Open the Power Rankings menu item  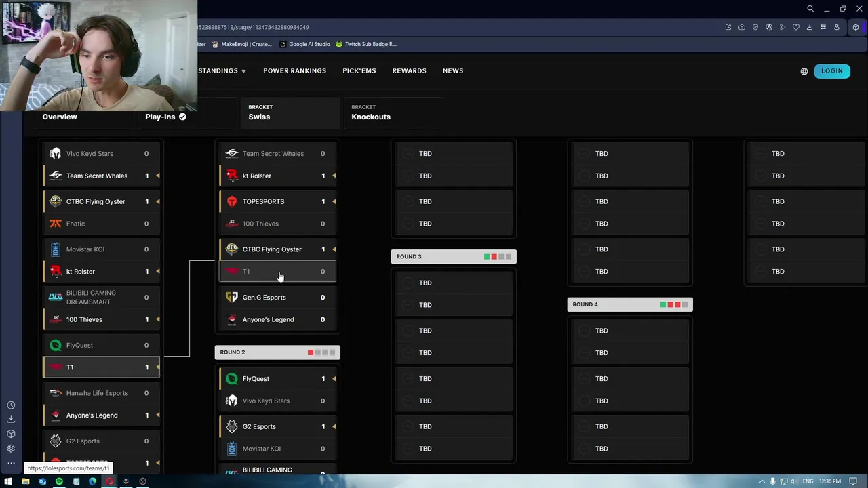click(x=294, y=70)
